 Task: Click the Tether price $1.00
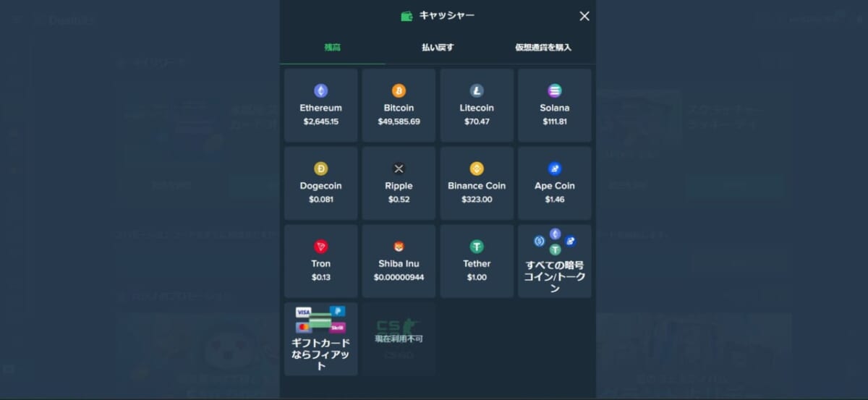477,278
